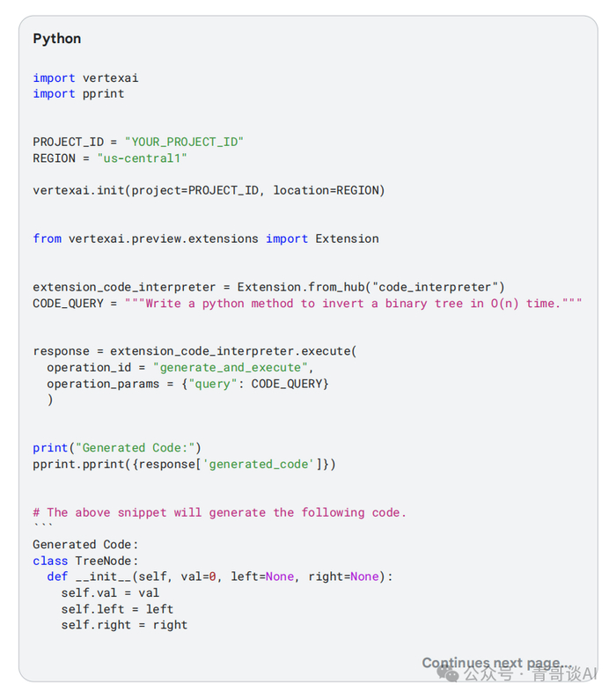Click the "import vertexai" line
The image size is (616, 698).
[x=85, y=77]
